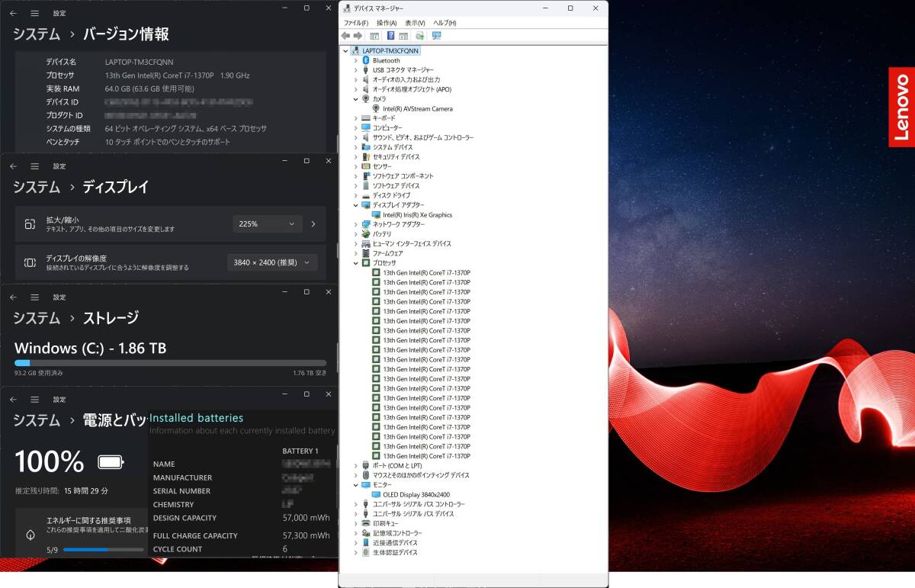
Task: Expand the ネットワーク アダプター category
Action: [x=355, y=224]
